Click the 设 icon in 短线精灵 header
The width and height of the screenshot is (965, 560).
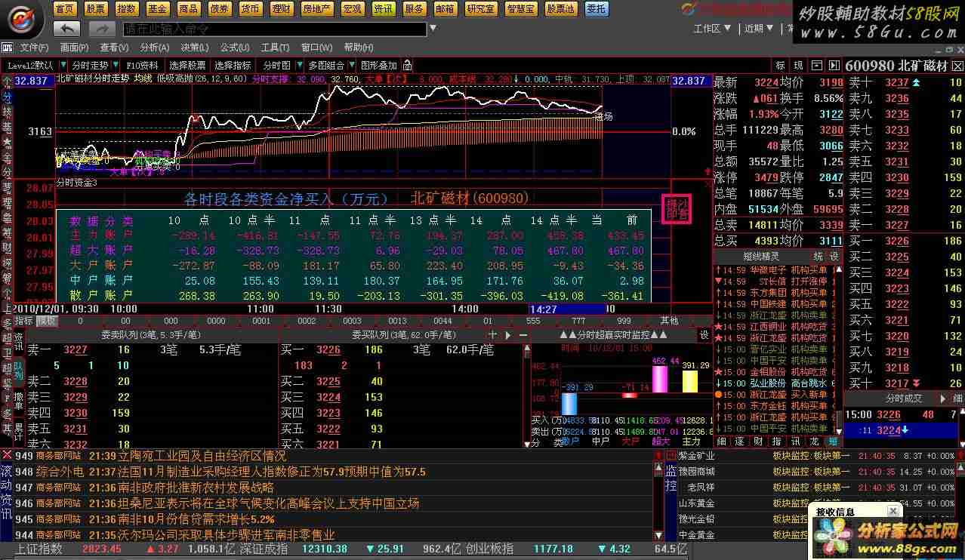tap(834, 257)
